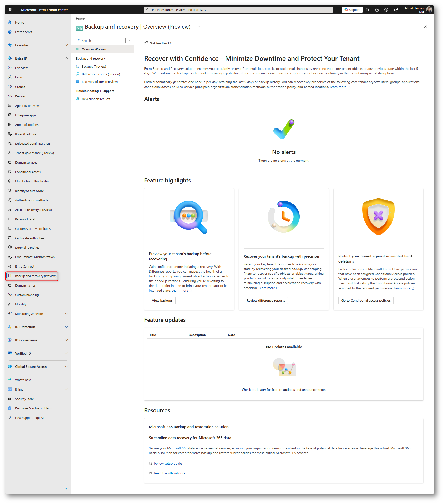The image size is (444, 504).
Task: Open Nicola Ferrini account avatar
Action: tap(429, 10)
